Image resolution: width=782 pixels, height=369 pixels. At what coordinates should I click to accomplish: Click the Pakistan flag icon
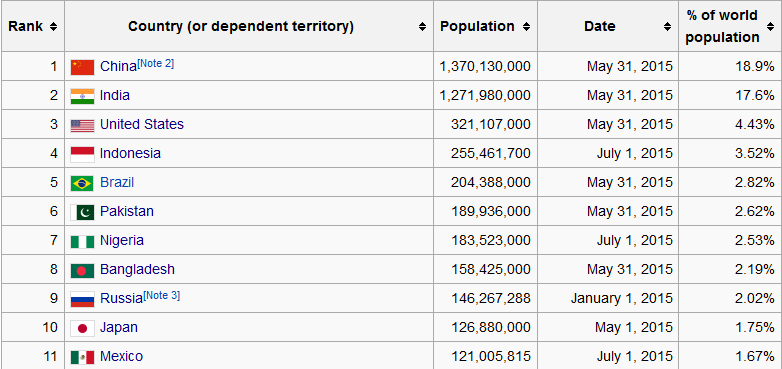coord(82,212)
